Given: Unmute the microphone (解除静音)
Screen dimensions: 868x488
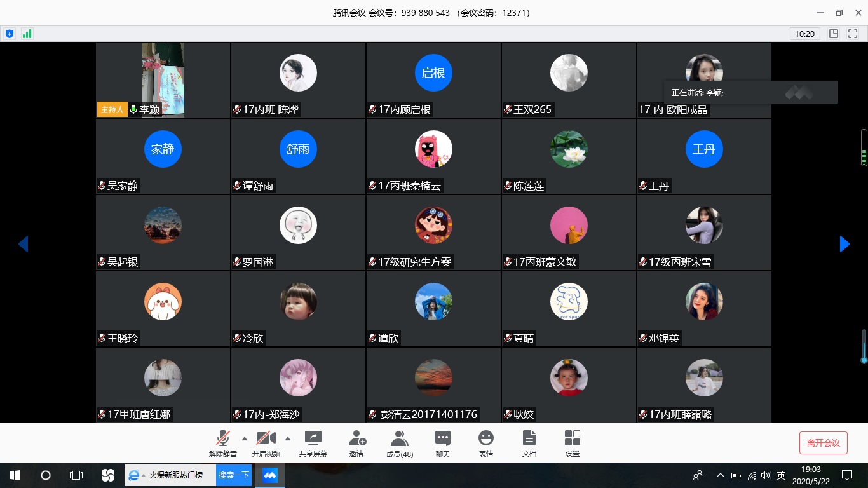Looking at the screenshot, I should 222,443.
